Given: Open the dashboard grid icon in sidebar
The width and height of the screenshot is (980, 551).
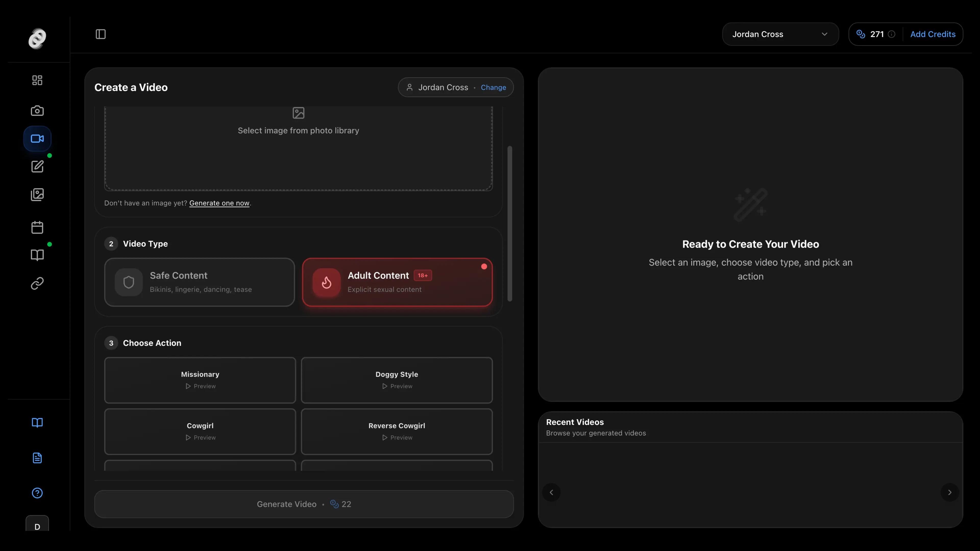Looking at the screenshot, I should (37, 80).
